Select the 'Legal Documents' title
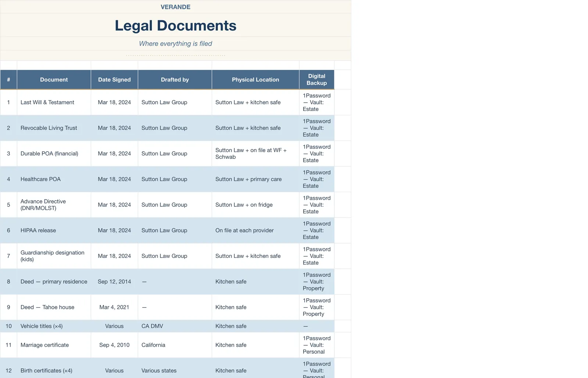The height and width of the screenshot is (378, 588). click(175, 25)
